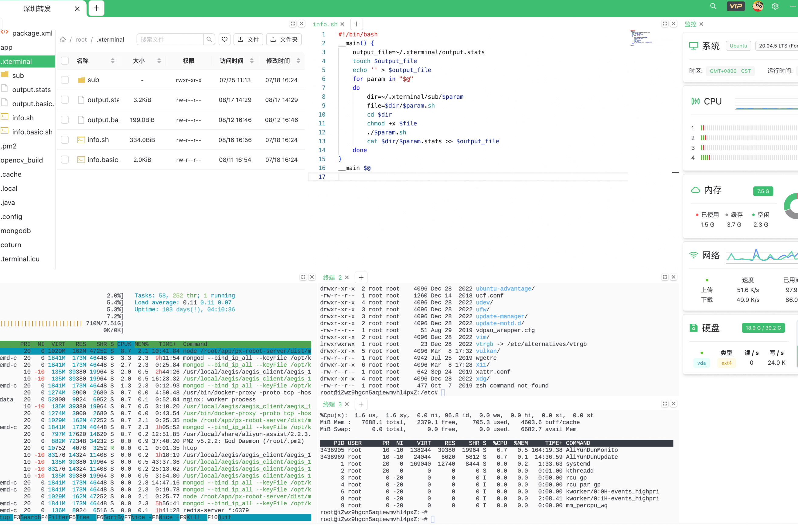798x532 pixels.
Task: Close the 终端 3 tab
Action: tap(347, 404)
